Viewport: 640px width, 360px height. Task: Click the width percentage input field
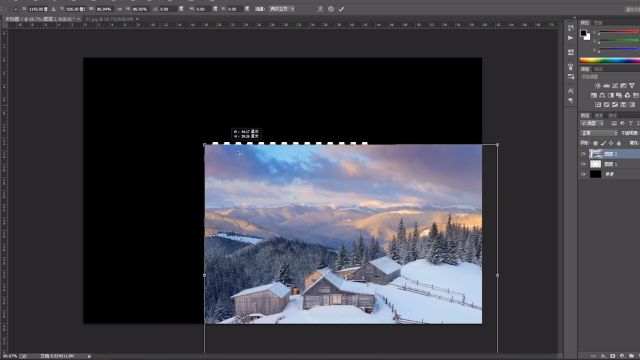tap(104, 9)
